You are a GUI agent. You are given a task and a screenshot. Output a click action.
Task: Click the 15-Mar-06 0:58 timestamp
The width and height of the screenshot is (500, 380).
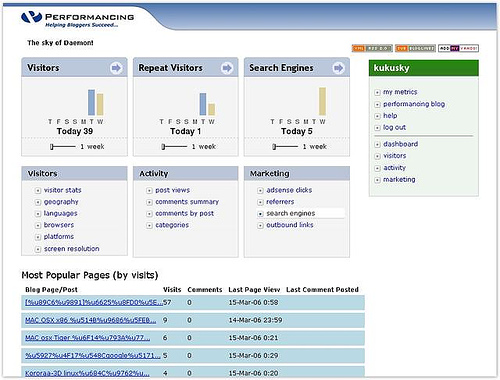[253, 303]
